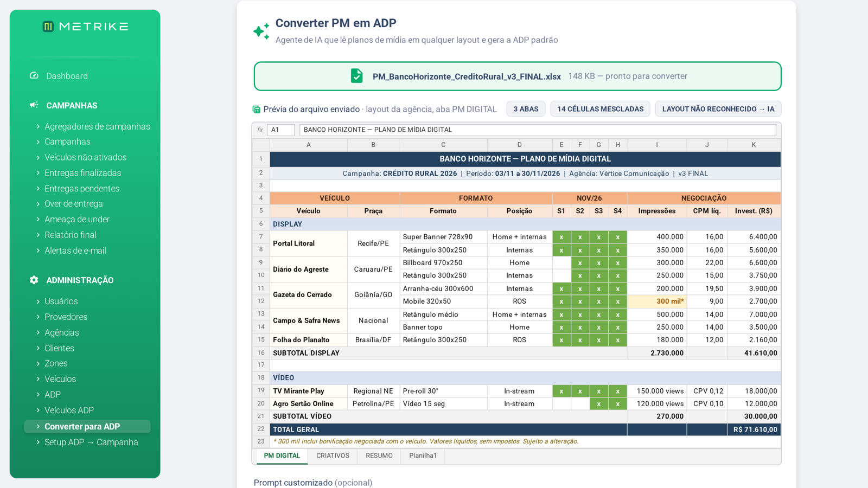
Task: Click the A1 cell reference box
Action: (x=281, y=130)
